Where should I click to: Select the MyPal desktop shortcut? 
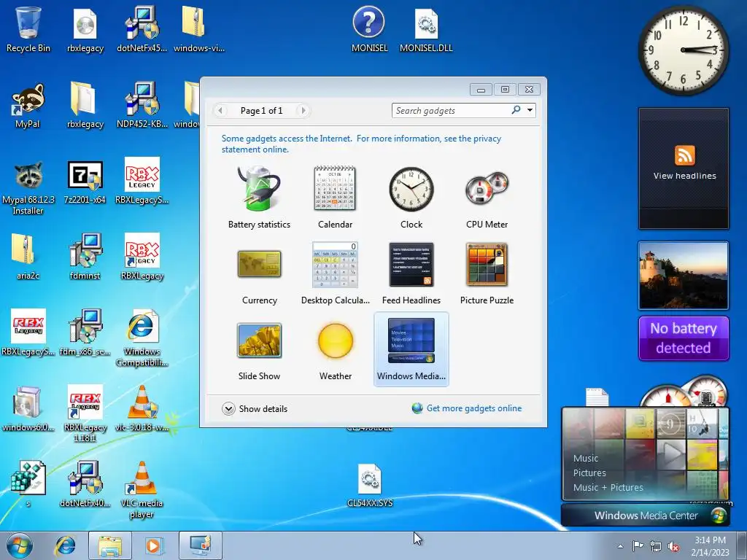pyautogui.click(x=28, y=106)
